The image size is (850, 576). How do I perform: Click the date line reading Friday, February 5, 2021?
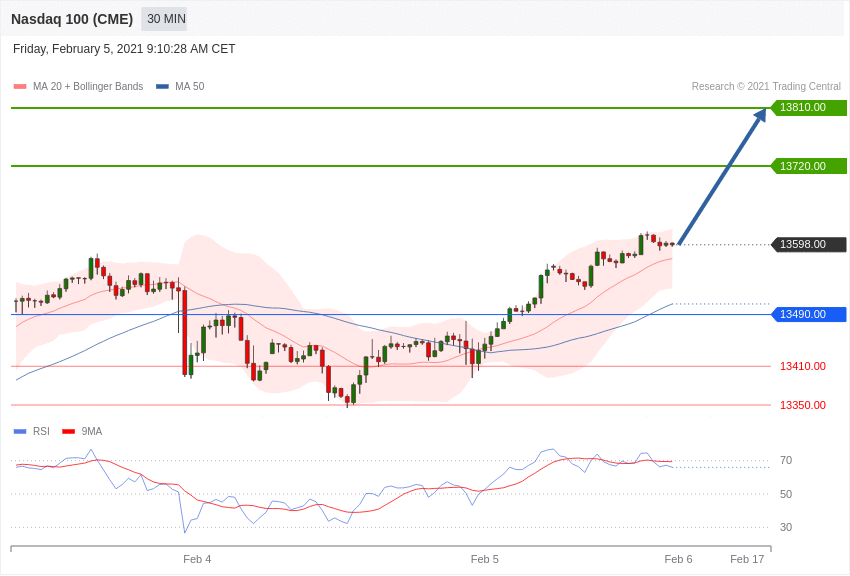click(x=124, y=49)
